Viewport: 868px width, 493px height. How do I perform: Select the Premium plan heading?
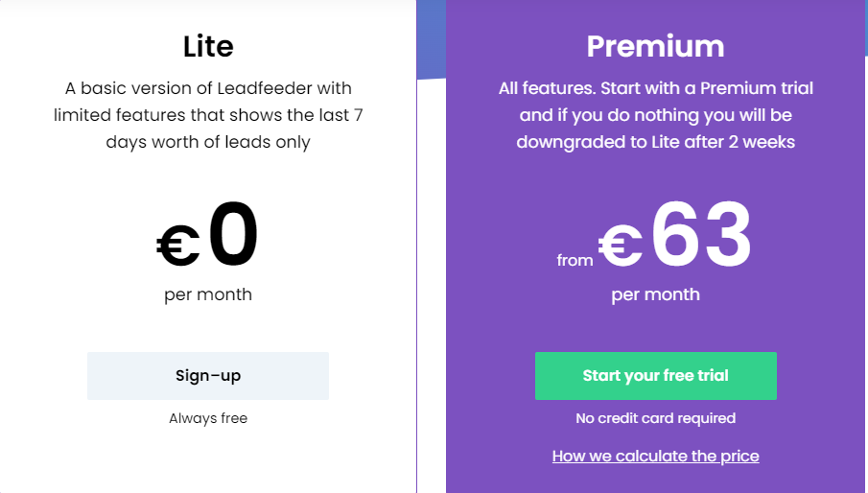click(655, 46)
